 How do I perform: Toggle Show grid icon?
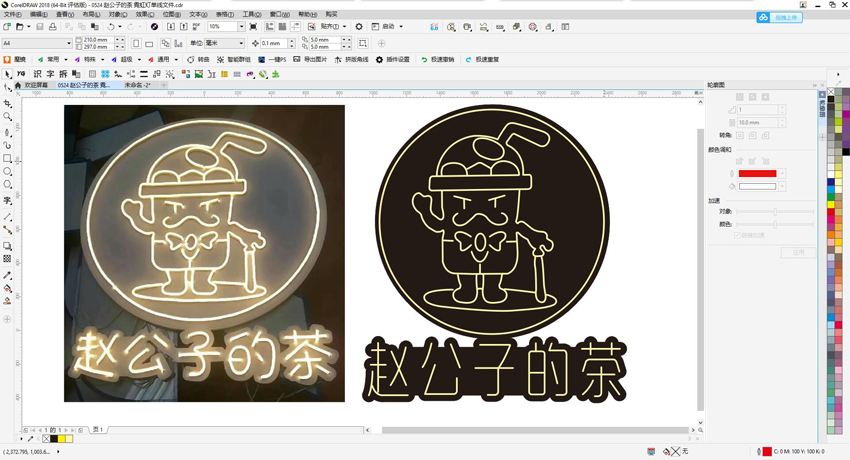282,27
